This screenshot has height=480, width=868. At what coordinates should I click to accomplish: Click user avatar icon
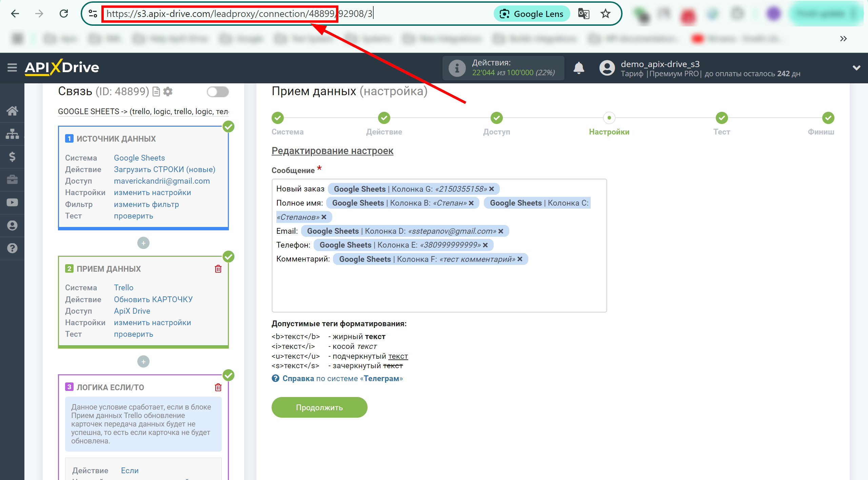coord(607,68)
